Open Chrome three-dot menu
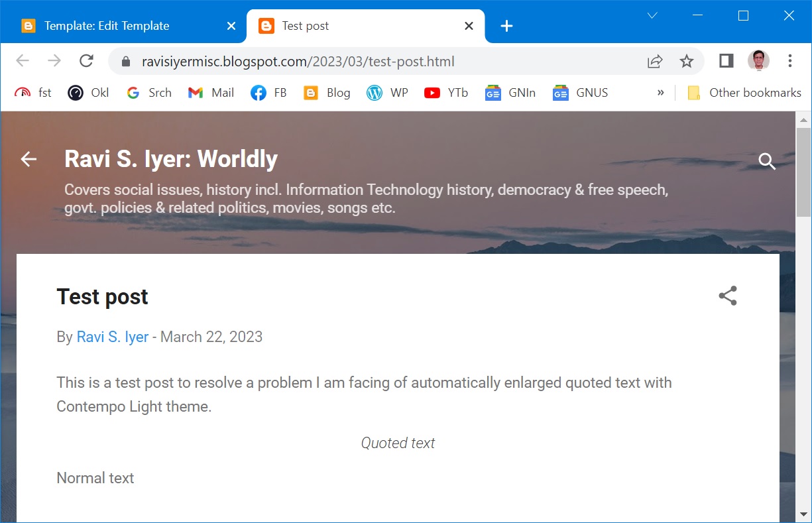 [x=789, y=61]
